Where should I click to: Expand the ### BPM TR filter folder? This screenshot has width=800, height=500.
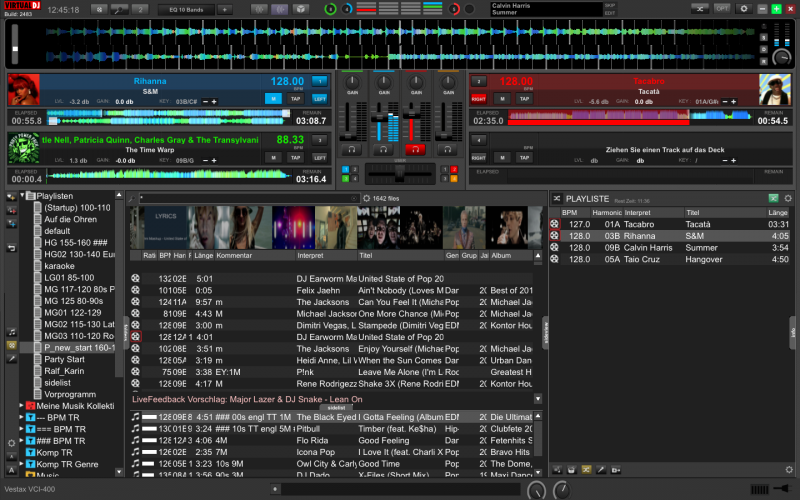click(21, 441)
